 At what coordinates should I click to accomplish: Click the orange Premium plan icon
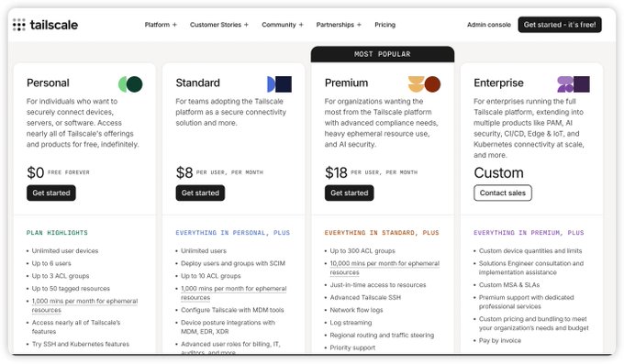(424, 84)
